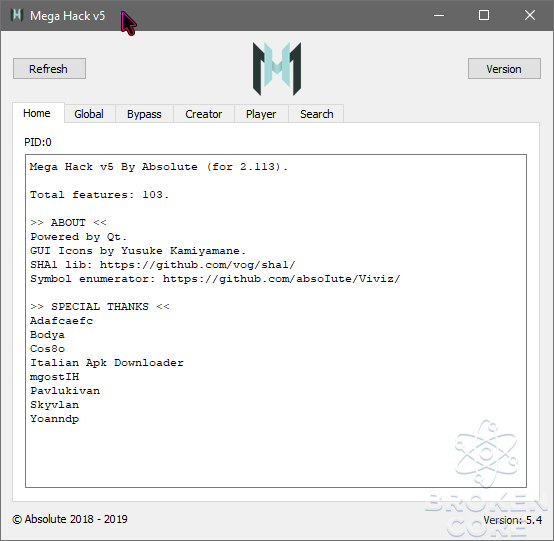This screenshot has height=541, width=554.
Task: Minimize the Mega Hack v5 window
Action: 439,16
